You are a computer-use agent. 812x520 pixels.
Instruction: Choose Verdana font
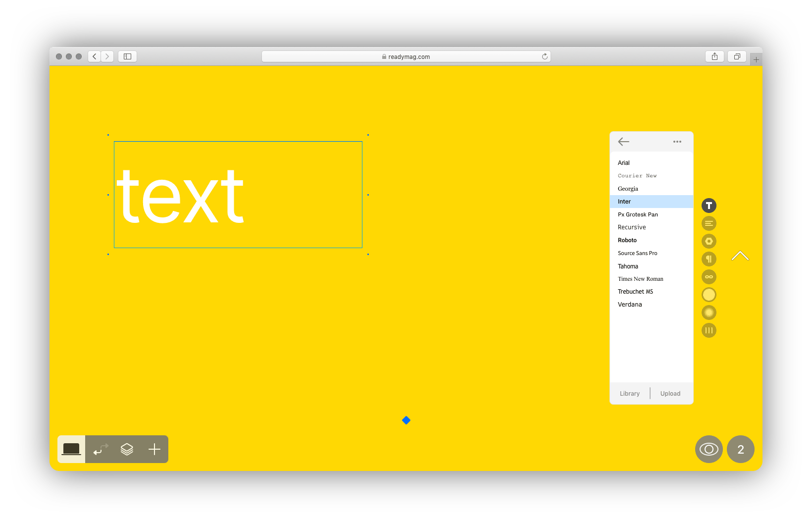(x=652, y=305)
